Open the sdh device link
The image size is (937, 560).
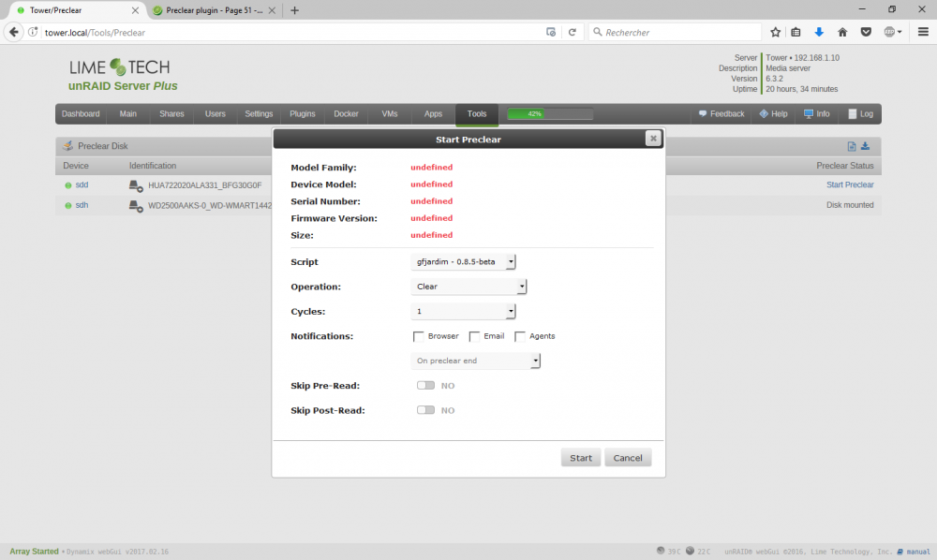coord(82,205)
